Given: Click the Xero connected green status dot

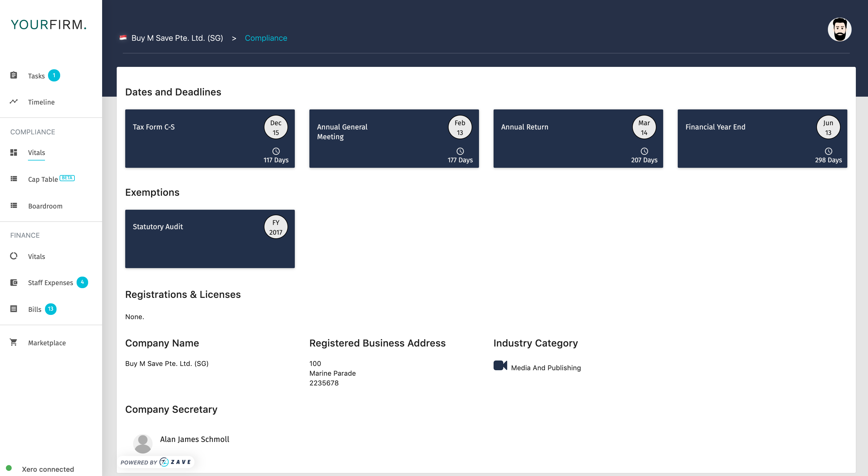Looking at the screenshot, I should point(9,468).
